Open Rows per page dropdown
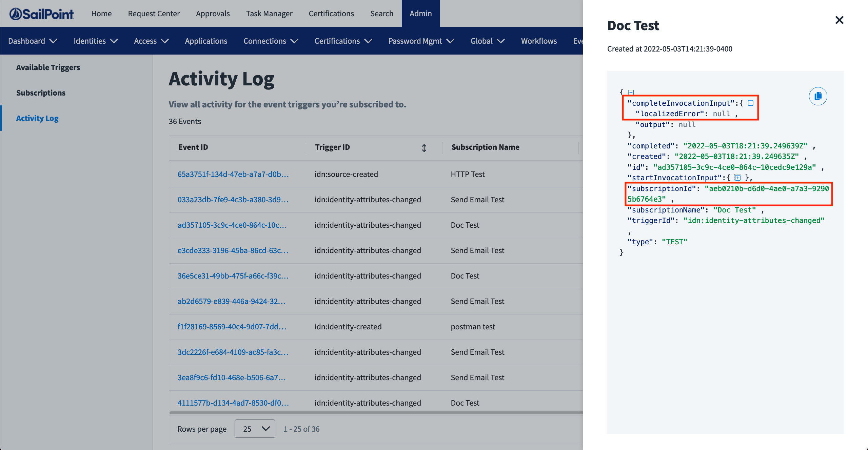Screen dimensions: 868x450 coord(255,429)
